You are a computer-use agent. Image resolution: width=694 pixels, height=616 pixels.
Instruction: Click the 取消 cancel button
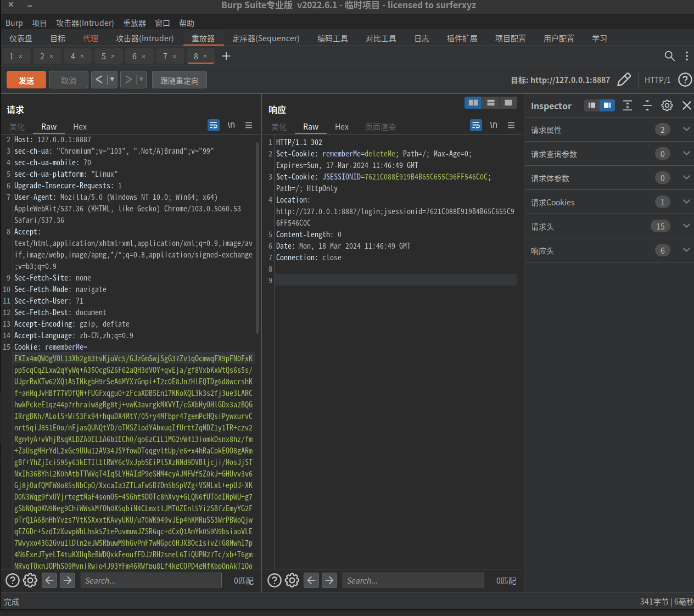tap(69, 80)
